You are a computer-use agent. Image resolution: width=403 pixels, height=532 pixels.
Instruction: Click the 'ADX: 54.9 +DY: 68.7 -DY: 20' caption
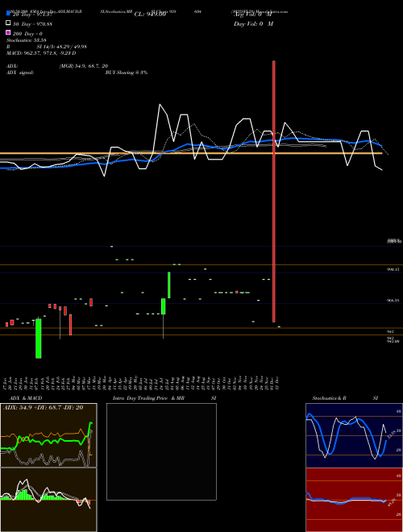tap(43, 408)
